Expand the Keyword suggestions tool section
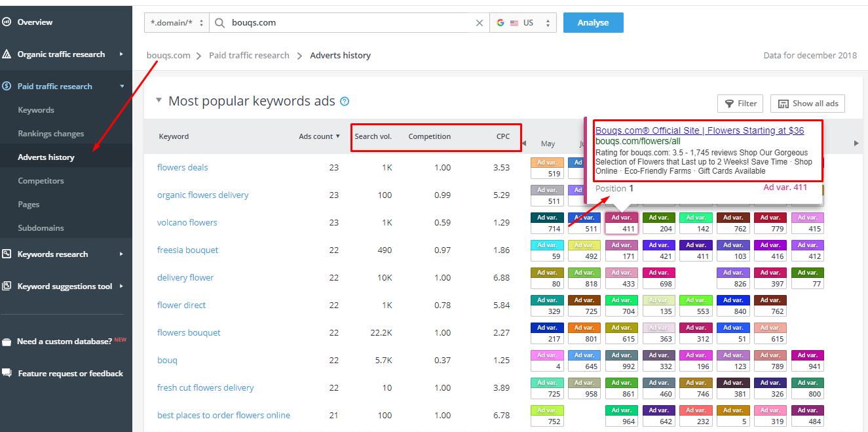 click(121, 286)
